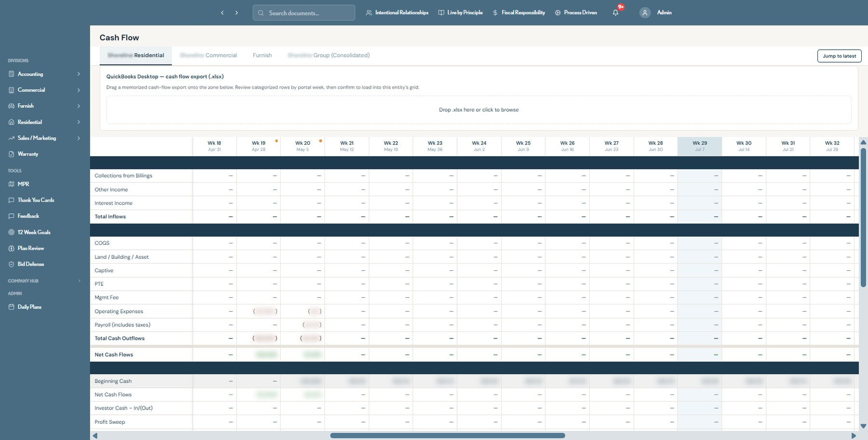The height and width of the screenshot is (440, 868).
Task: Click the Operating Expenses row label
Action: click(x=119, y=311)
